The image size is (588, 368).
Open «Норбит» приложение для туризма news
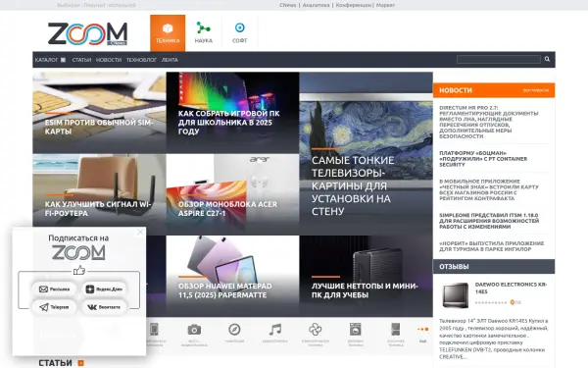491,246
